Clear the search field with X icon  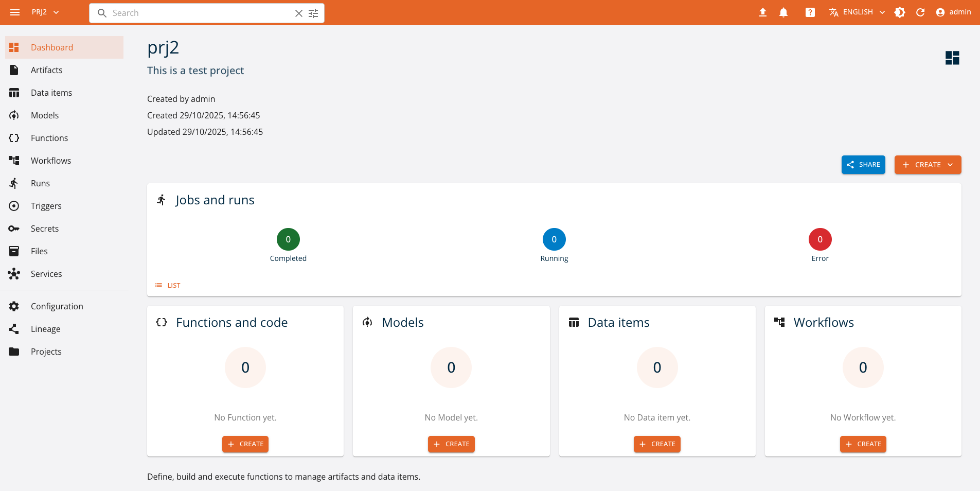click(x=298, y=13)
